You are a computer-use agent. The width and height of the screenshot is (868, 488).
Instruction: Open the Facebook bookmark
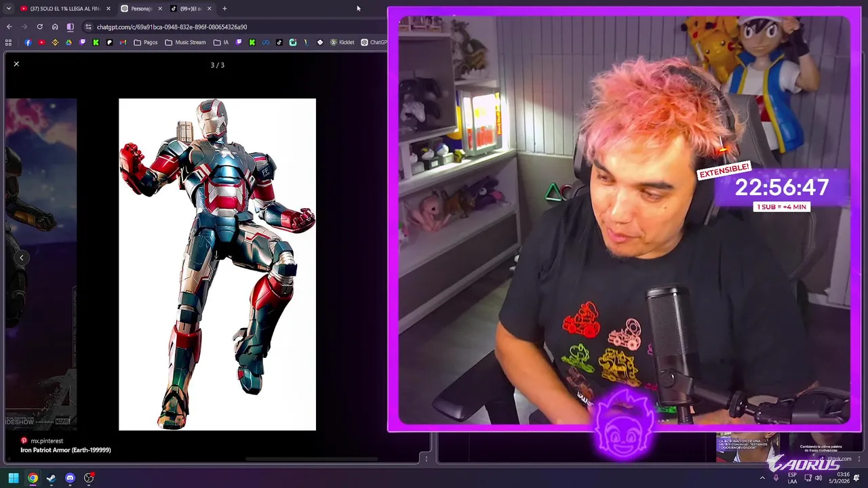[x=28, y=42]
